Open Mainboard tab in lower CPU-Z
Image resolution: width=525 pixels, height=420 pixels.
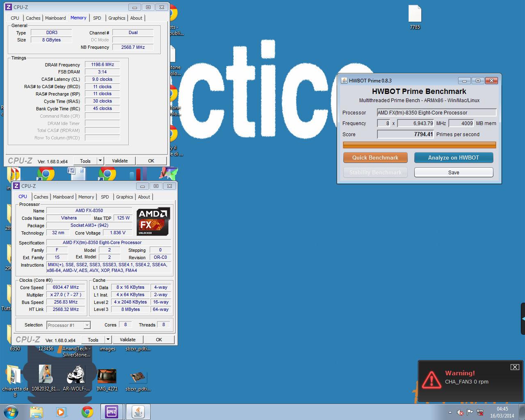click(63, 197)
